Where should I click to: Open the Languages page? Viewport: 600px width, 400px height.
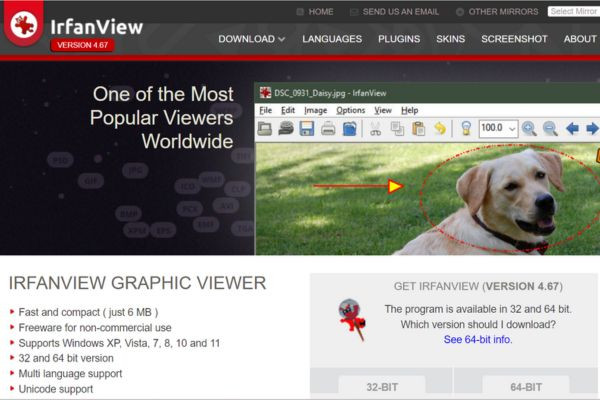332,39
